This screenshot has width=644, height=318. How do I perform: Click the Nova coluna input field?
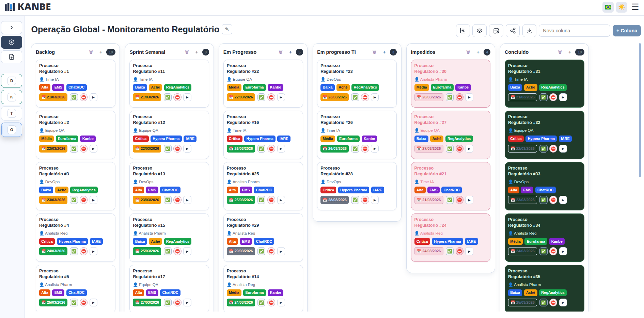pyautogui.click(x=574, y=31)
